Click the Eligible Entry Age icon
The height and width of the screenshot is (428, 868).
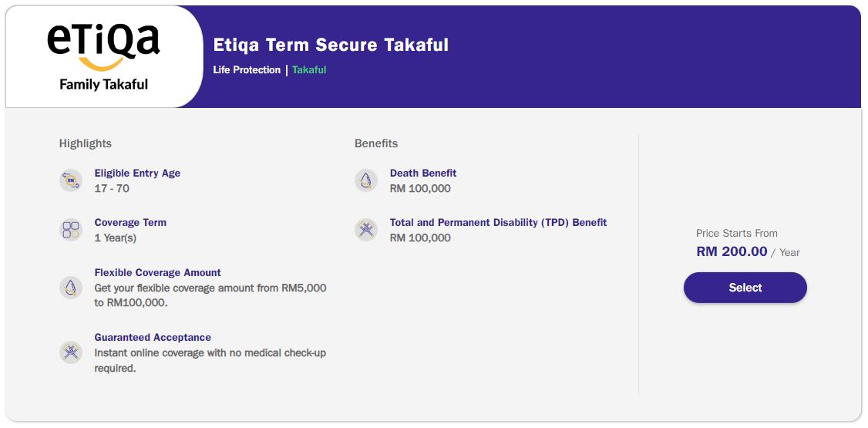(x=71, y=181)
